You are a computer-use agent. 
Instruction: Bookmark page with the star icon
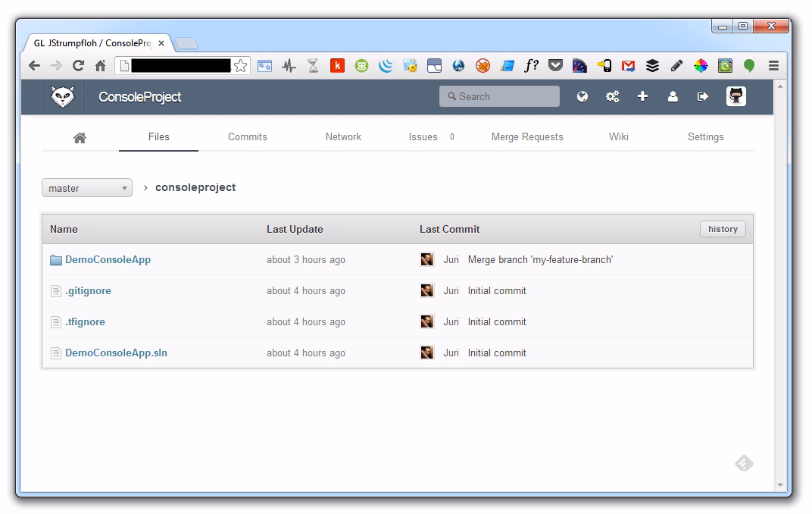240,66
